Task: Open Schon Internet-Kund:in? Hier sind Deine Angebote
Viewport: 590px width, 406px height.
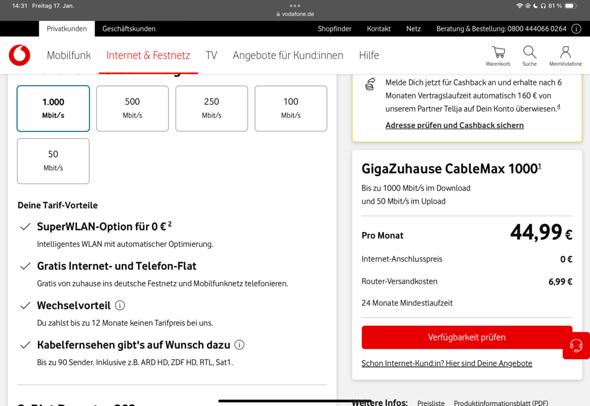Action: tap(447, 363)
